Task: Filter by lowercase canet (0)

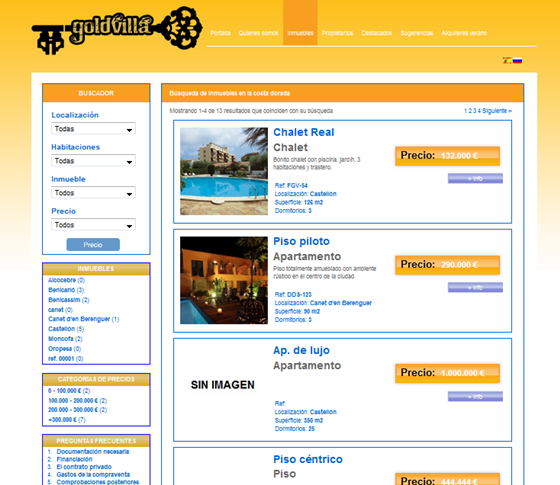Action: [60, 310]
